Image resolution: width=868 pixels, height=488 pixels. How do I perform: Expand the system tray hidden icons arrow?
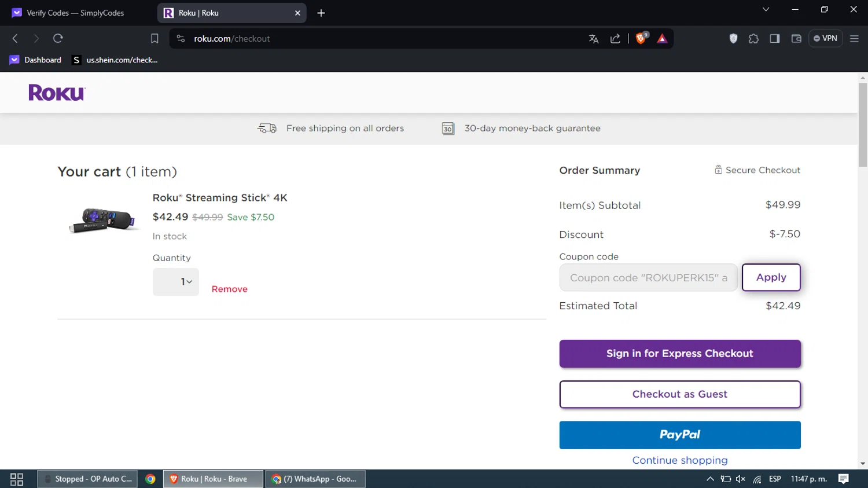pyautogui.click(x=710, y=479)
